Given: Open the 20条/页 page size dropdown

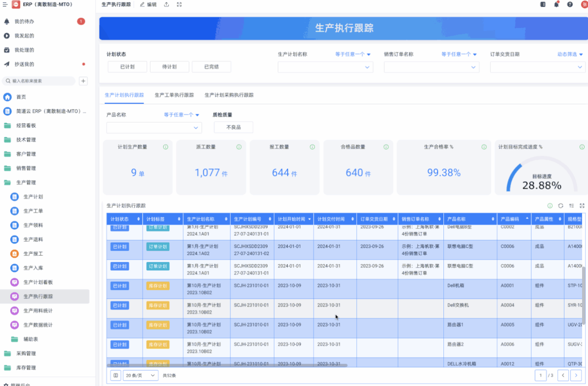Looking at the screenshot, I should pyautogui.click(x=140, y=375).
